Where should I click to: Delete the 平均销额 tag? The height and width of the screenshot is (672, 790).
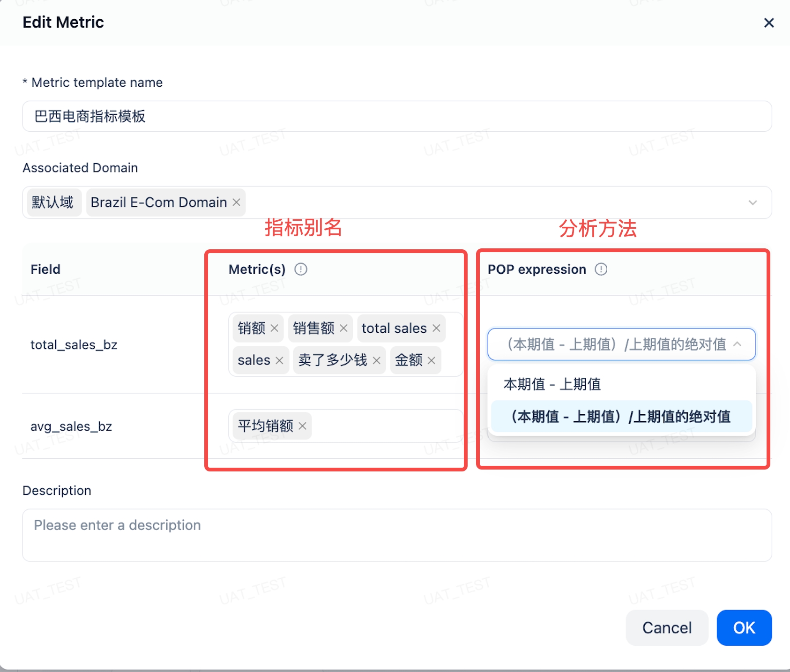click(x=302, y=426)
